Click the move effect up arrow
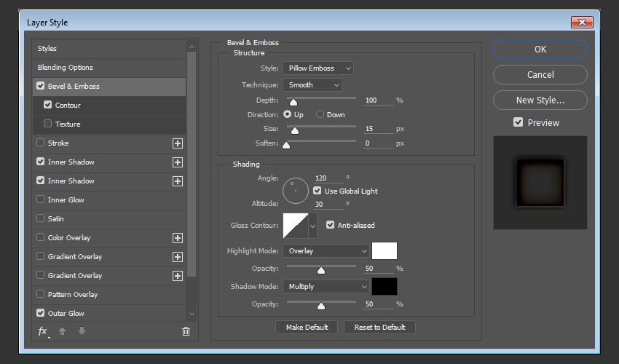Screen dimensions: 619x364 [x=63, y=331]
